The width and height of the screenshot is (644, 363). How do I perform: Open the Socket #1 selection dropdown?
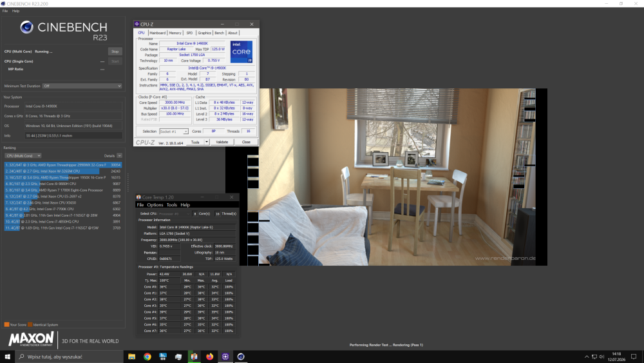pyautogui.click(x=174, y=132)
